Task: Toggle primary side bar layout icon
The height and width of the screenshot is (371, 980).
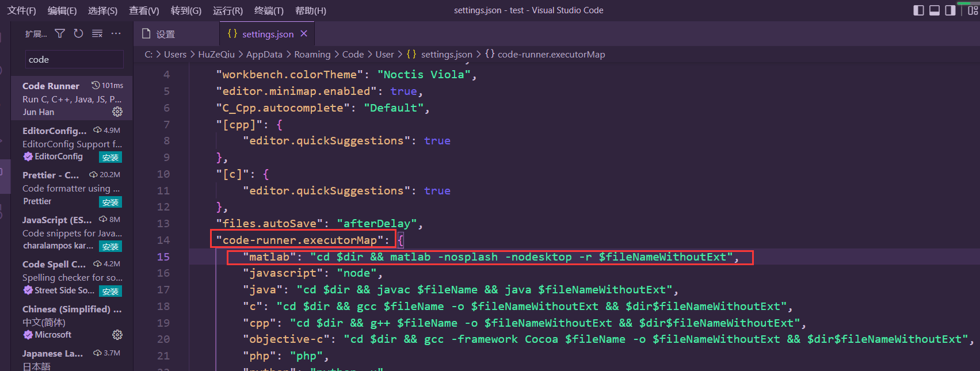Action: point(919,10)
